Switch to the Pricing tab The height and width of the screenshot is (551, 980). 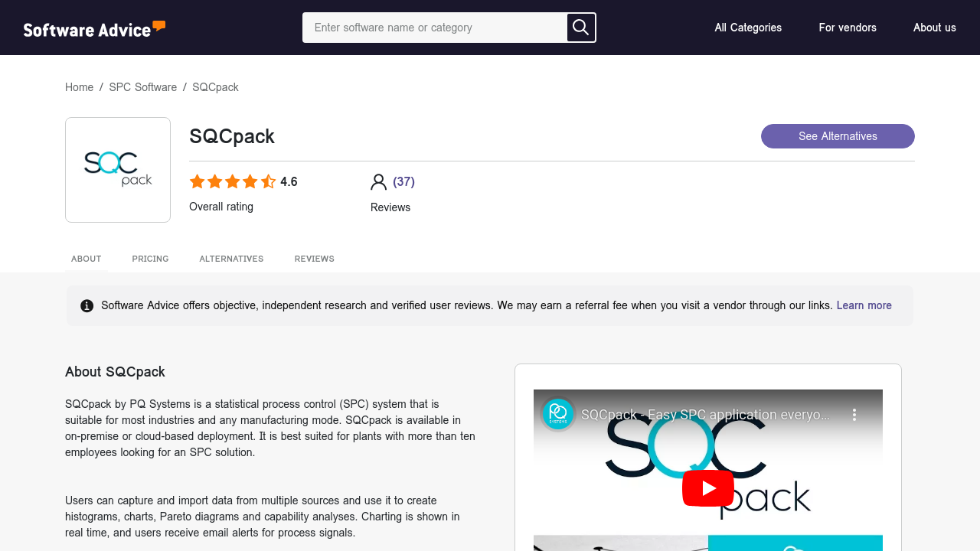click(x=150, y=259)
